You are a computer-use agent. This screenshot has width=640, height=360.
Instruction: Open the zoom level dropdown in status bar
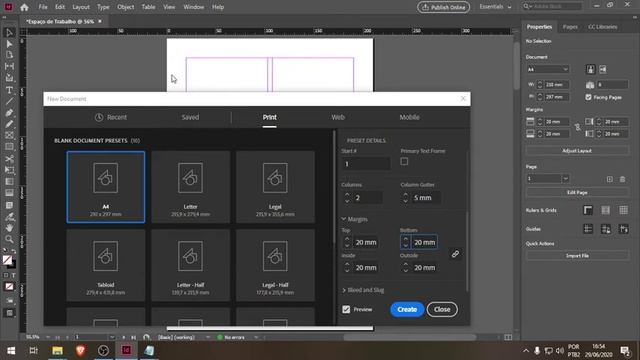(x=47, y=337)
